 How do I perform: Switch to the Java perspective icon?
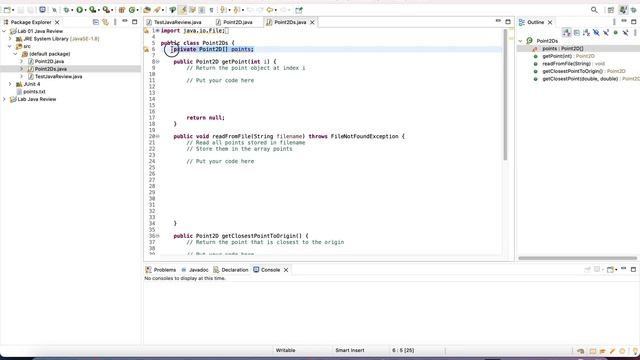pyautogui.click(x=622, y=10)
